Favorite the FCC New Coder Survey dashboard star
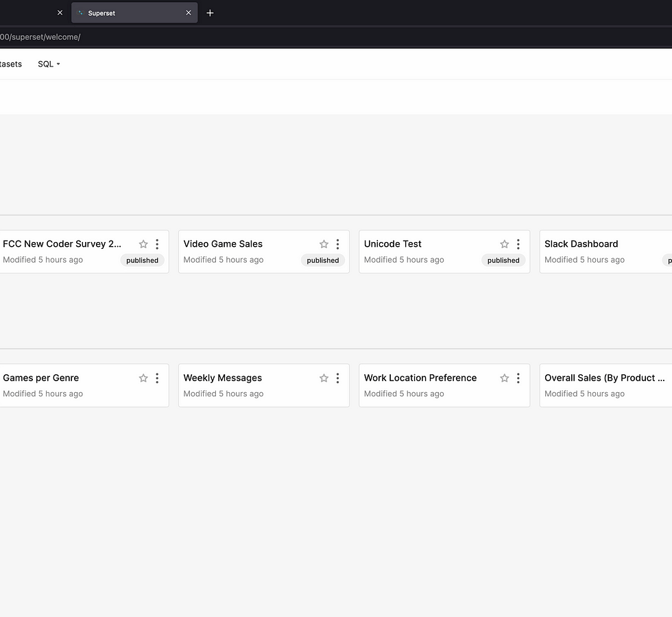 [x=143, y=244]
